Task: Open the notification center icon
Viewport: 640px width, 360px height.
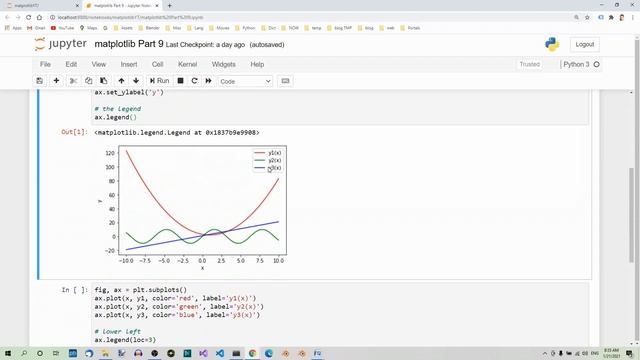Action: point(629,353)
